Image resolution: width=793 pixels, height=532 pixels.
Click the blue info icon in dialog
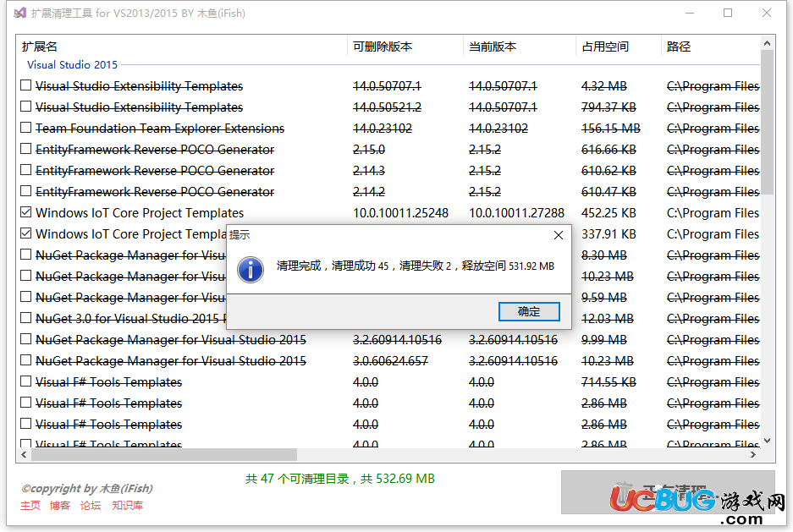coord(251,269)
